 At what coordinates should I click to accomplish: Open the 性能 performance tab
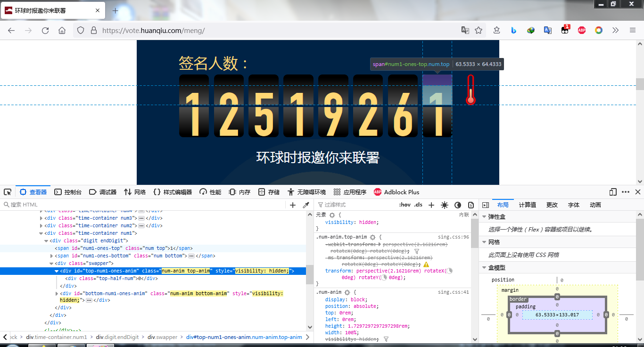[210, 192]
